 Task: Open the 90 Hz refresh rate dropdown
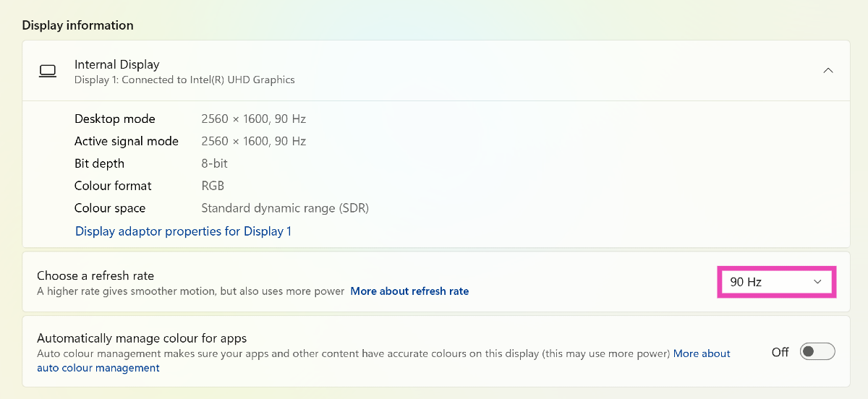tap(776, 282)
